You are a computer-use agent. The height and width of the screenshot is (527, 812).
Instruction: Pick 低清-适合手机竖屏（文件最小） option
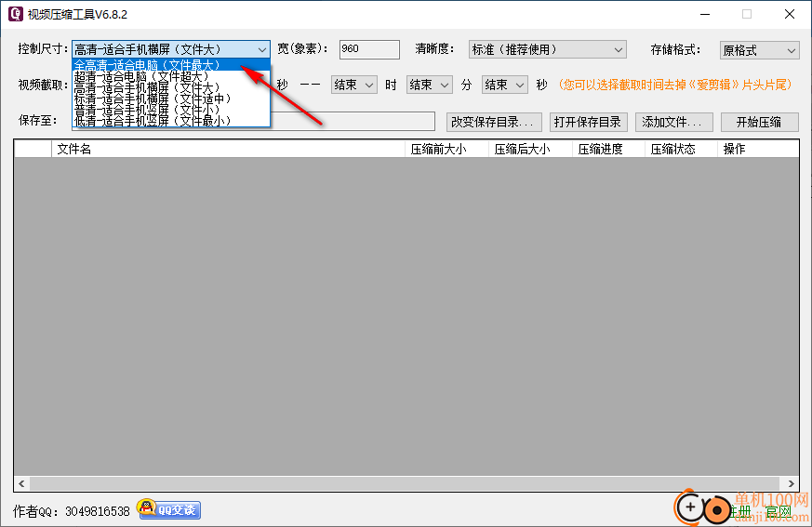pyautogui.click(x=171, y=121)
